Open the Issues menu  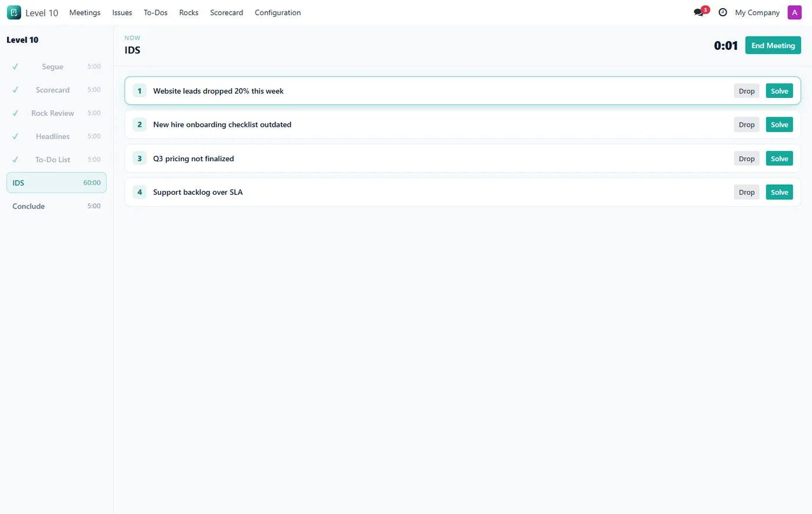point(122,12)
